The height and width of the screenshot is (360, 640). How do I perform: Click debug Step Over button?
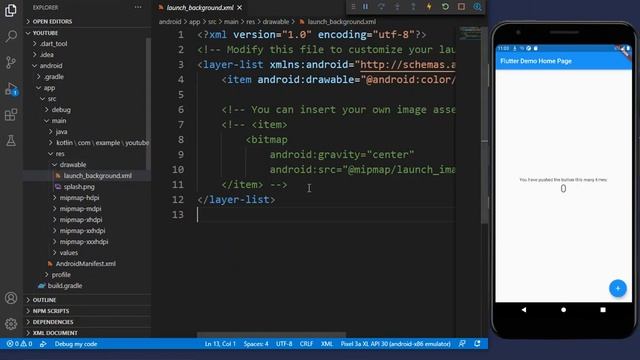tap(381, 7)
